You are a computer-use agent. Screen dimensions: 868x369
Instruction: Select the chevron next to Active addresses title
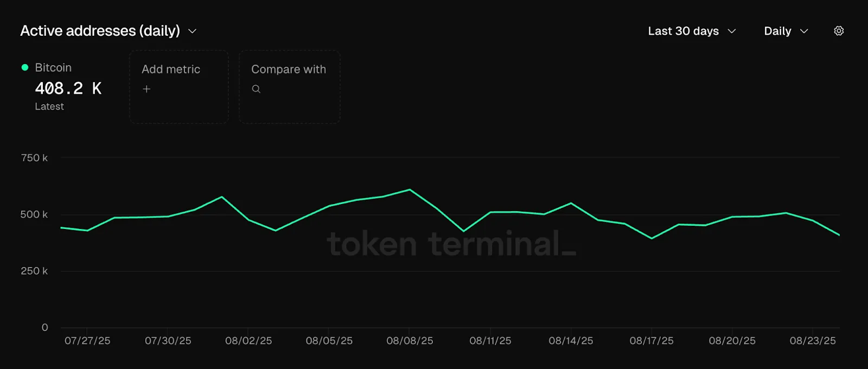tap(192, 31)
